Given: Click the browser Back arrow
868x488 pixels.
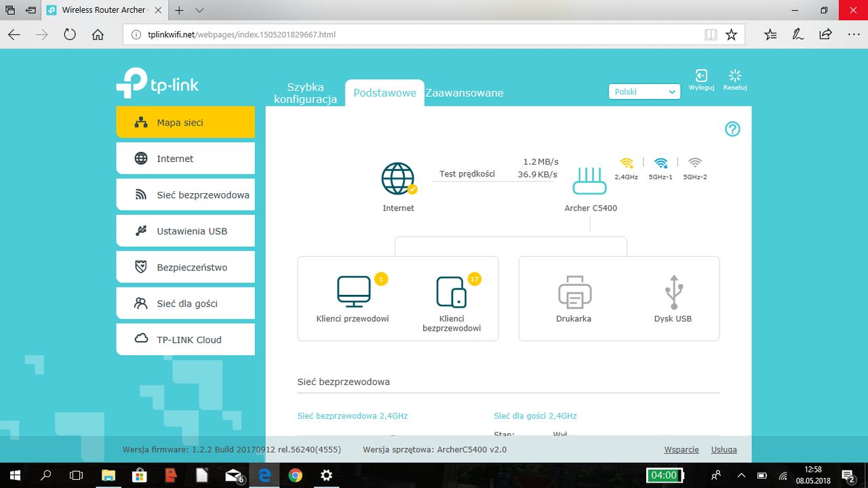Looking at the screenshot, I should (14, 35).
